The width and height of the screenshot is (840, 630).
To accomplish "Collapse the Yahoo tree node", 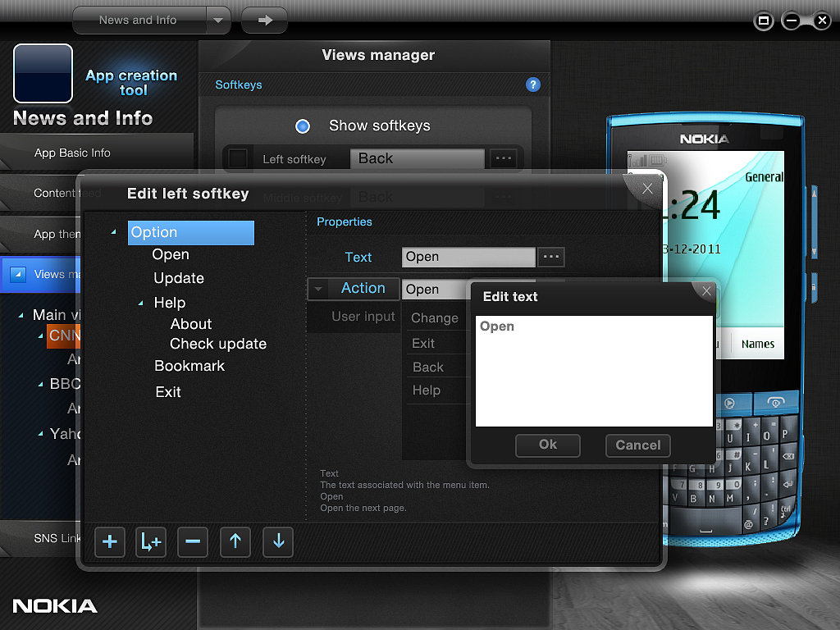I will point(40,433).
